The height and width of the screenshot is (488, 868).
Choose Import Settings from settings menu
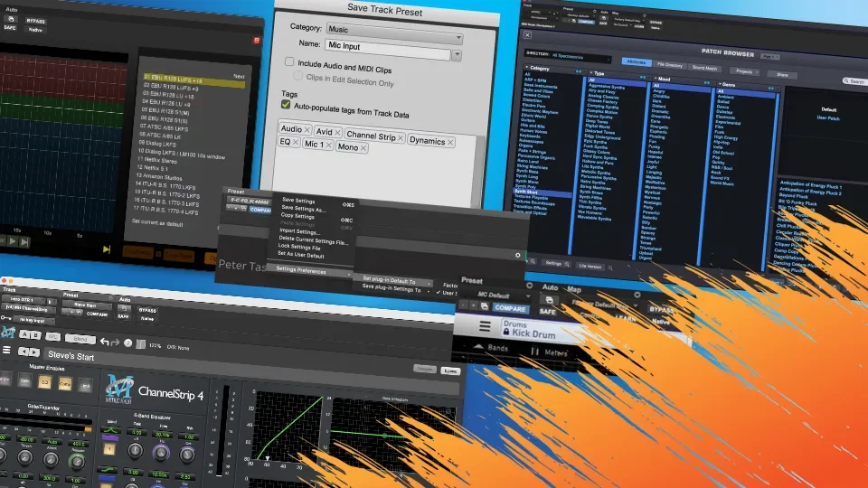click(299, 232)
